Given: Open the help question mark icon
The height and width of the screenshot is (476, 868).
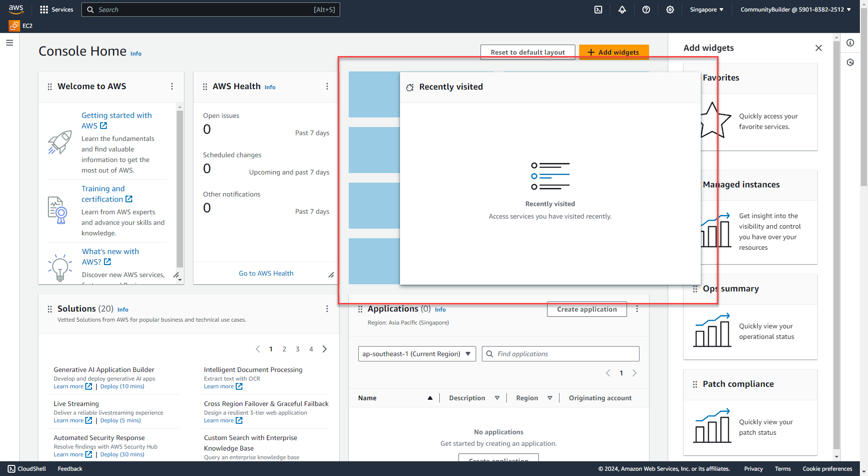Looking at the screenshot, I should 646,10.
